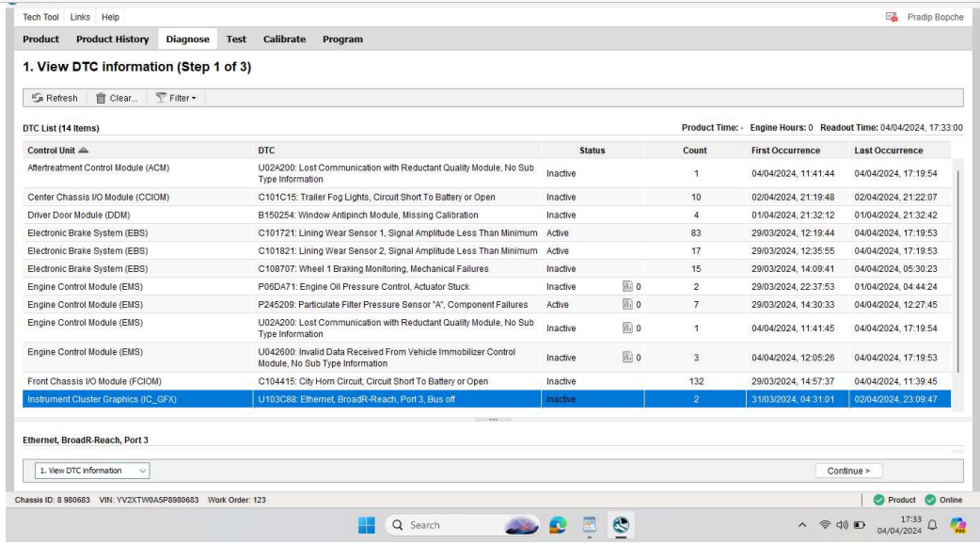Switch to the Product History tab
Image resolution: width=980 pixels, height=544 pixels.
click(x=112, y=39)
